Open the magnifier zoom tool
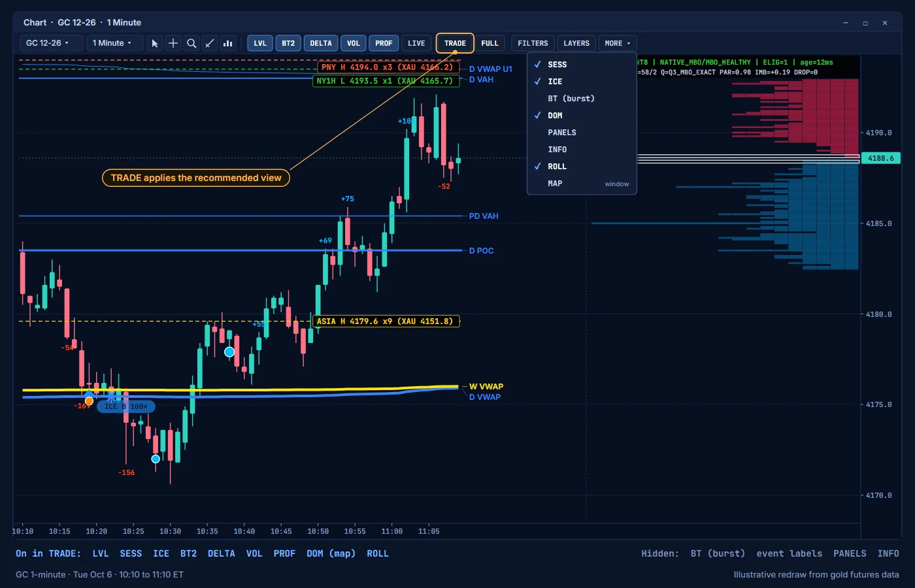915x588 pixels. (191, 43)
